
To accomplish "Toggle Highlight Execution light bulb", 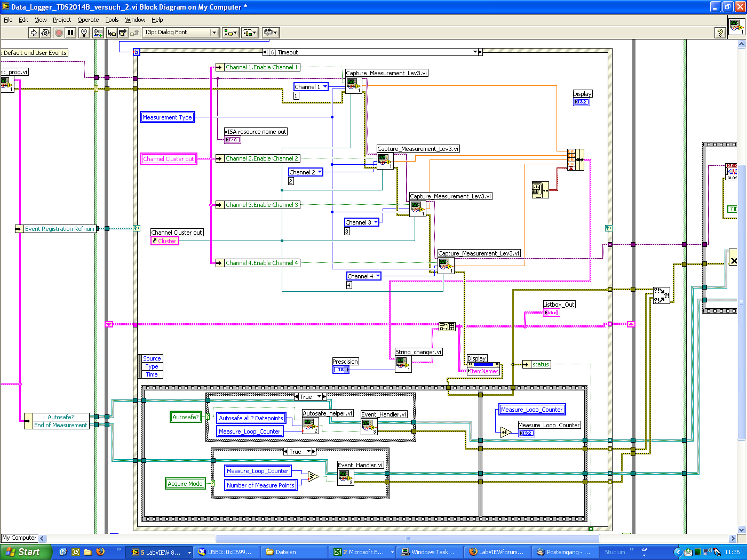I will pos(84,33).
